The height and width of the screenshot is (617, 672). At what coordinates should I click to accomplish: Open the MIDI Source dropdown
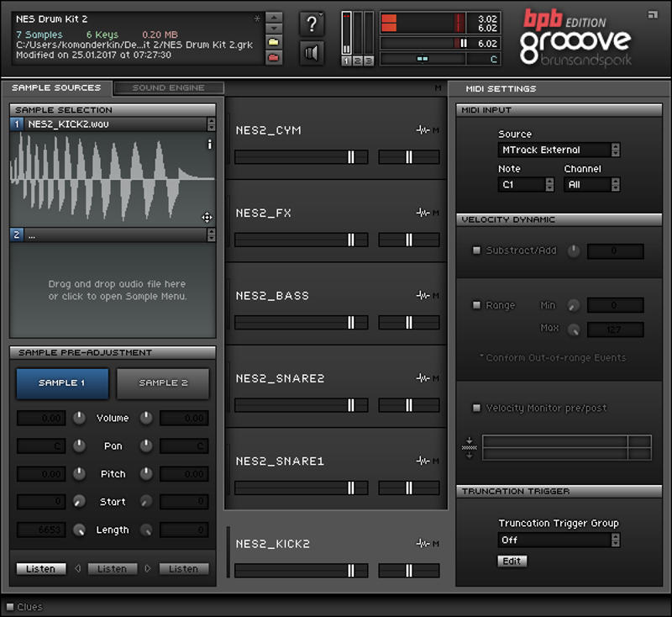pyautogui.click(x=559, y=150)
